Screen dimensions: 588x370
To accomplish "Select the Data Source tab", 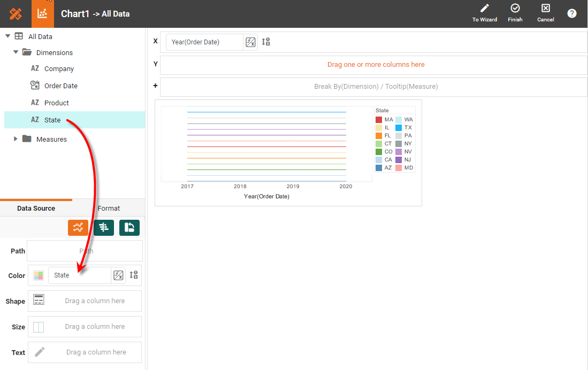I will pyautogui.click(x=36, y=209).
